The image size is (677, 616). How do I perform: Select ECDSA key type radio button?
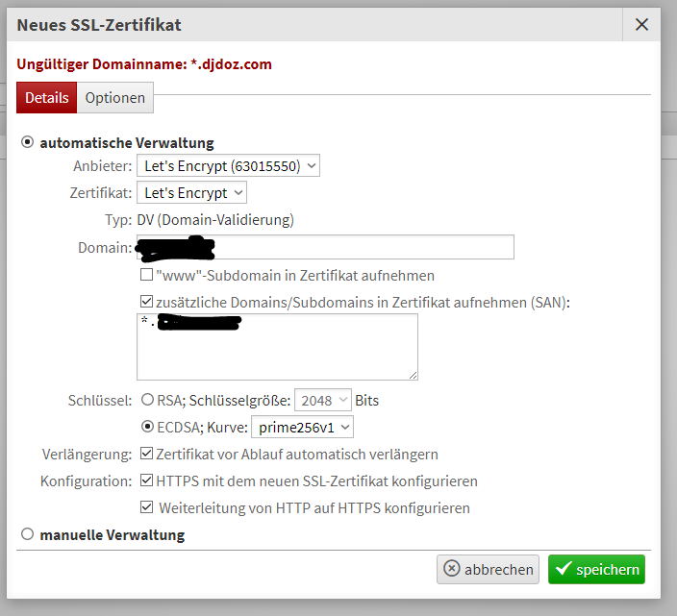(147, 427)
